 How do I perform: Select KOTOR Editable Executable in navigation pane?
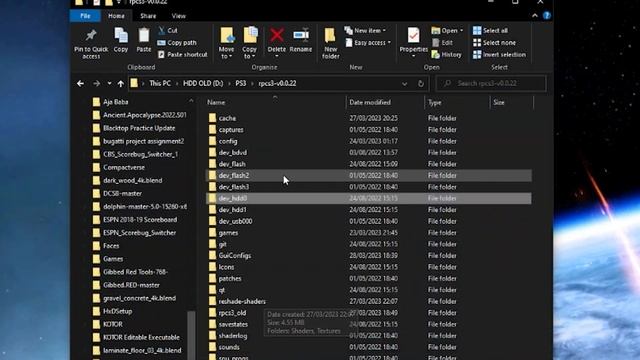(141, 337)
